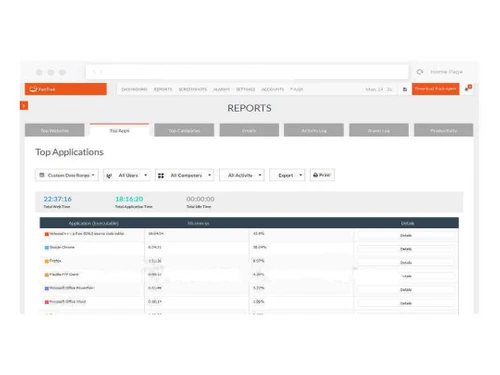Screen dimensions: 500x375
Task: Open the Custom Date Range dropdown
Action: [67, 175]
